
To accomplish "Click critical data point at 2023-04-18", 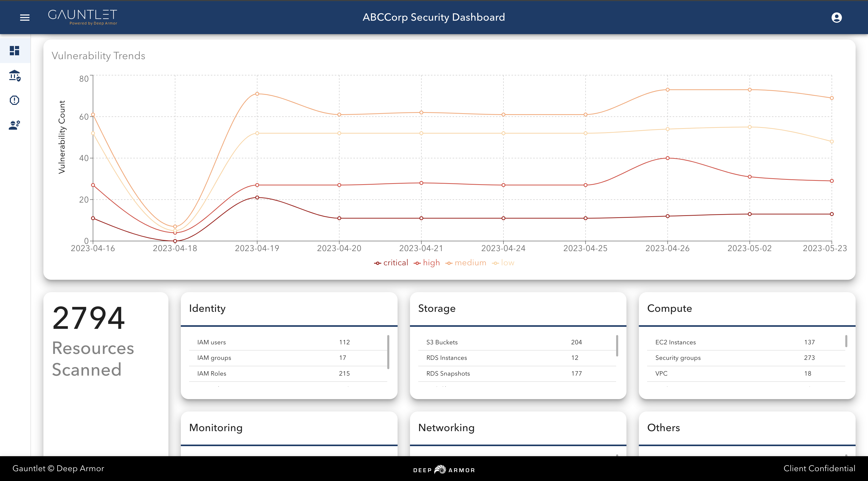I will point(175,241).
